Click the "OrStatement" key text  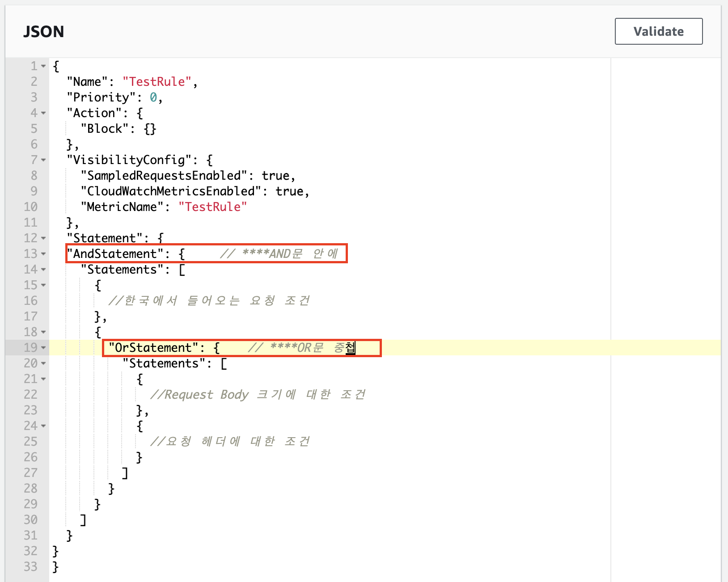pos(153,348)
